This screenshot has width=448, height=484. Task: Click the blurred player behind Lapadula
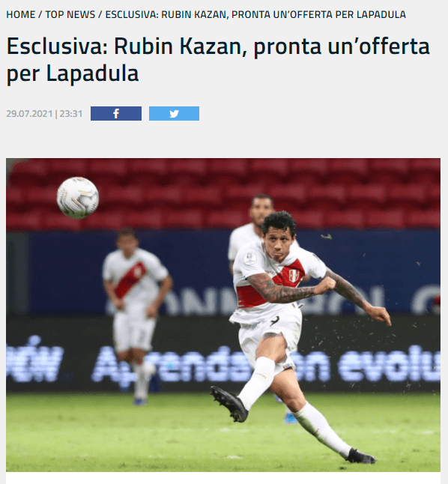click(253, 229)
